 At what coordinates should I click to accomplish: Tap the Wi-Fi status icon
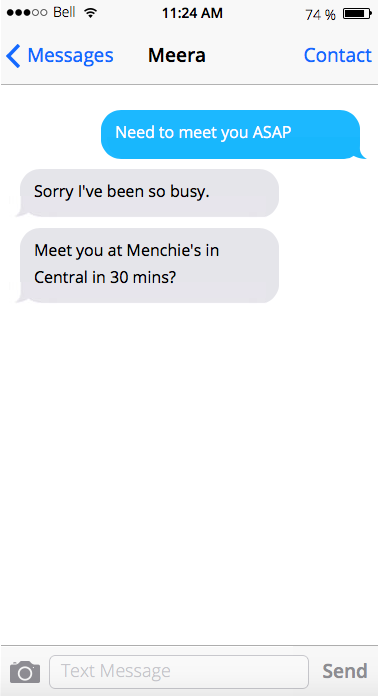(x=91, y=13)
